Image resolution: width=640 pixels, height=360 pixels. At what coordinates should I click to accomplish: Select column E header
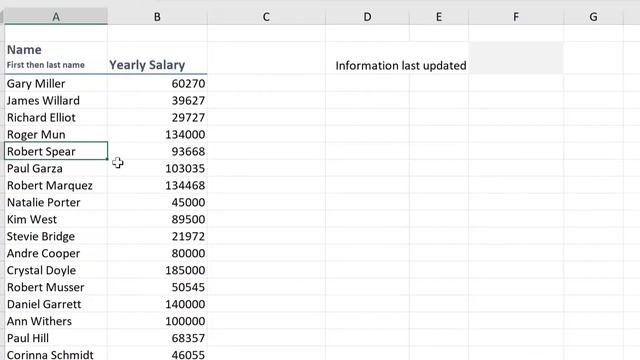439,17
